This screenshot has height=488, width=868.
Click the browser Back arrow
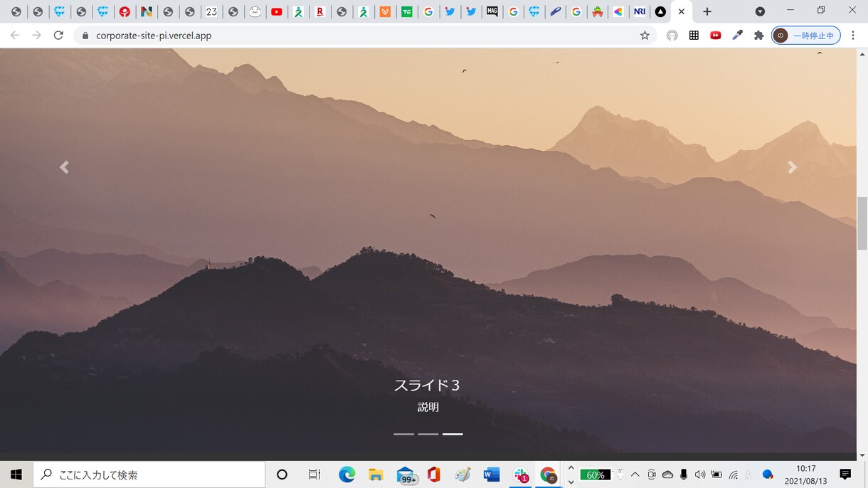click(14, 35)
